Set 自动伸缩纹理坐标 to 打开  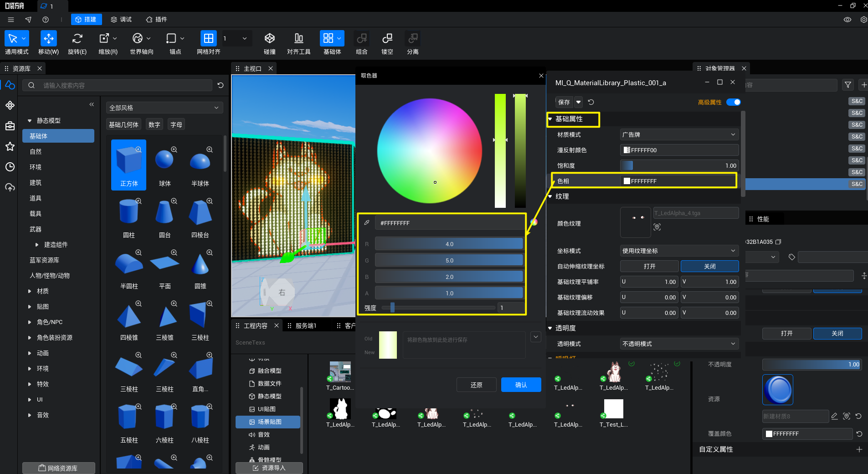click(x=649, y=266)
